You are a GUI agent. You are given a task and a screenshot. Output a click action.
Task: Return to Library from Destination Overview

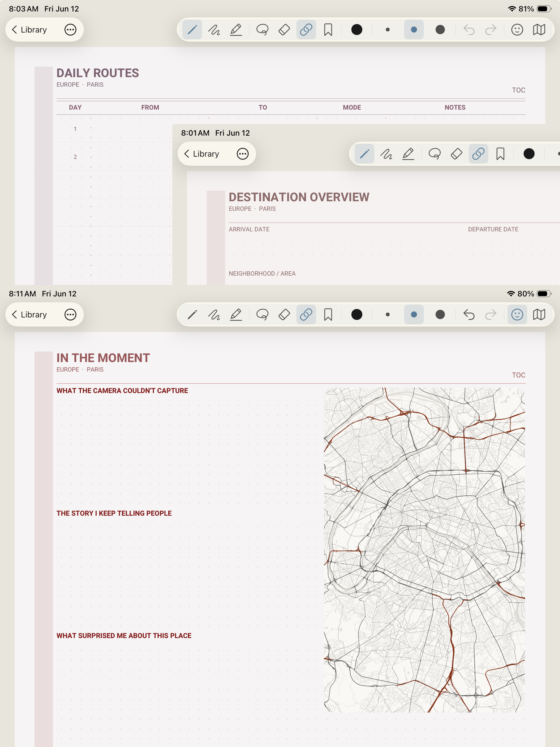(x=201, y=154)
